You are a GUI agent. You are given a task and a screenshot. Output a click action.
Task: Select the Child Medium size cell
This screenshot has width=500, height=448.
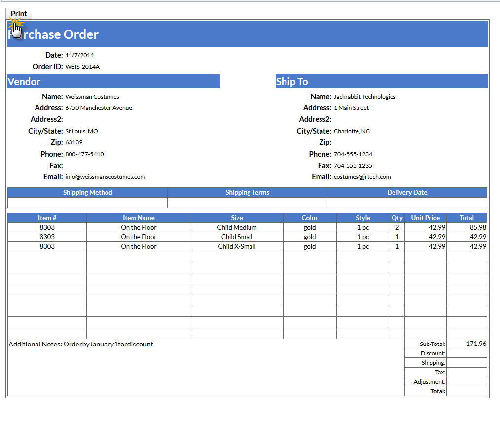237,228
